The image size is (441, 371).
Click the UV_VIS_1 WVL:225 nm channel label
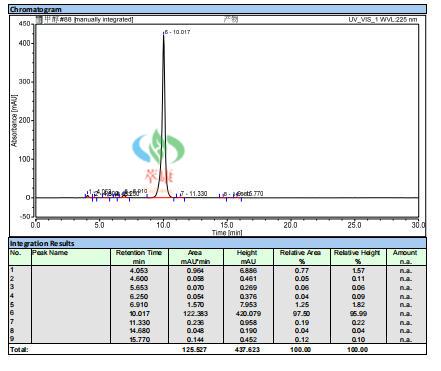[x=383, y=20]
